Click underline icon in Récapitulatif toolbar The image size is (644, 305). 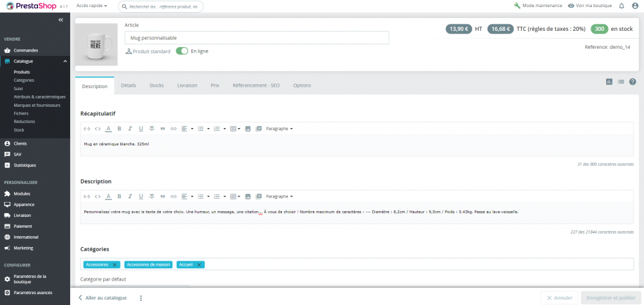(x=141, y=129)
